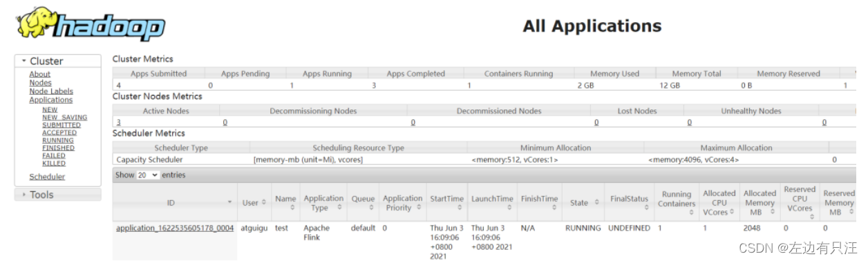The image size is (868, 261).
Task: Sort table by StartTime column
Action: click(x=446, y=203)
